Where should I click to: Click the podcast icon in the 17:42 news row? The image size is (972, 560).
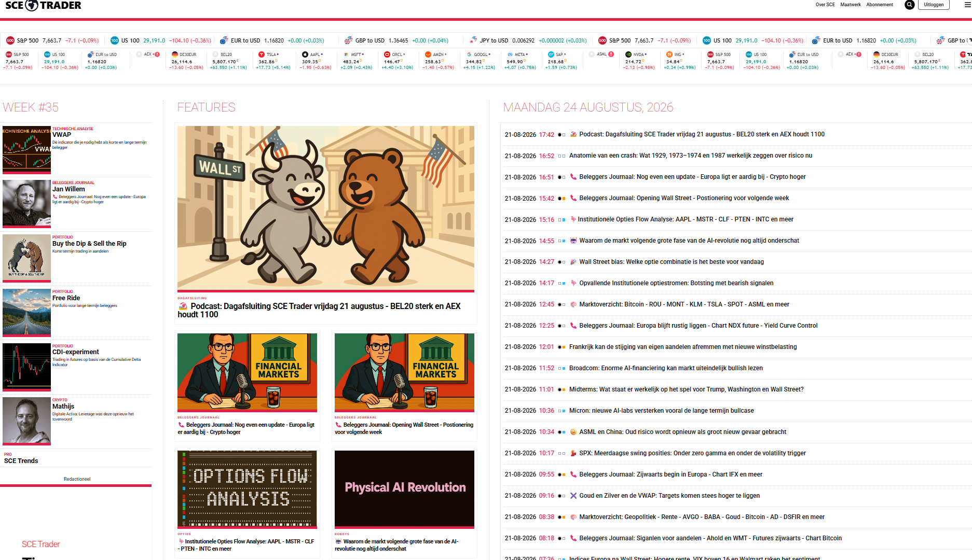(573, 134)
